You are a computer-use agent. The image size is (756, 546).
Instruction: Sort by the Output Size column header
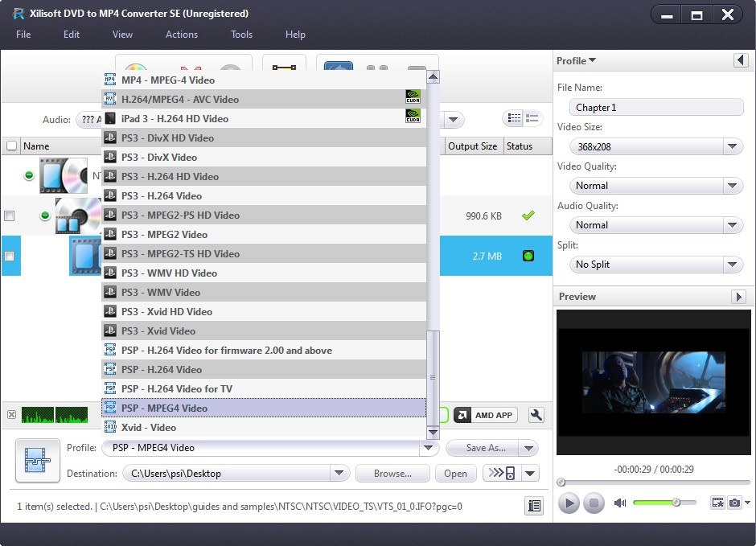473,146
